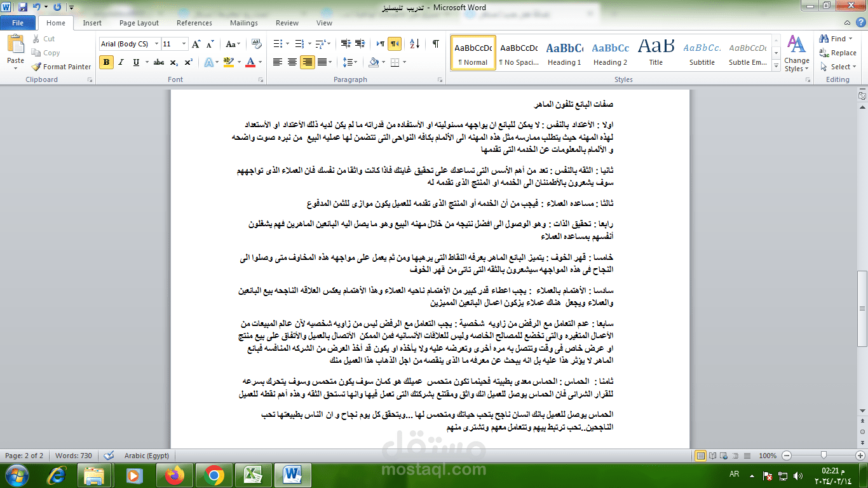Toggle Right-to-Left text direction
868x488 pixels.
[395, 44]
